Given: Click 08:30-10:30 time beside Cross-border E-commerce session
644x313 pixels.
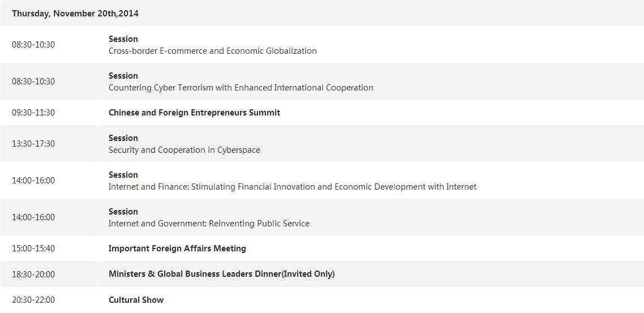Looking at the screenshot, I should pyautogui.click(x=33, y=45).
